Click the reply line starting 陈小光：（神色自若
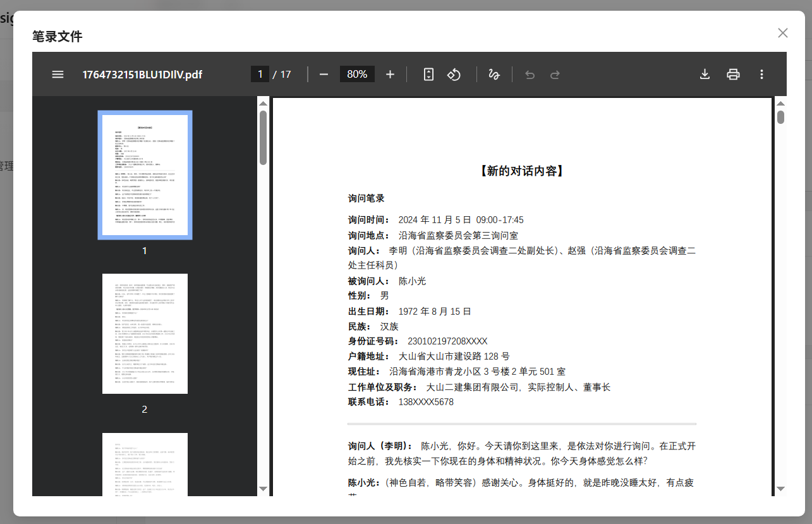This screenshot has width=812, height=524. pyautogui.click(x=522, y=483)
